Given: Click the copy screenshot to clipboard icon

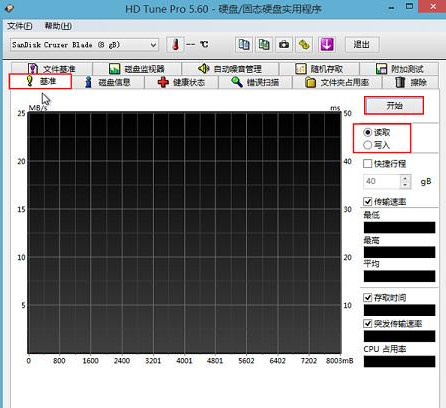Looking at the screenshot, I should point(264,44).
